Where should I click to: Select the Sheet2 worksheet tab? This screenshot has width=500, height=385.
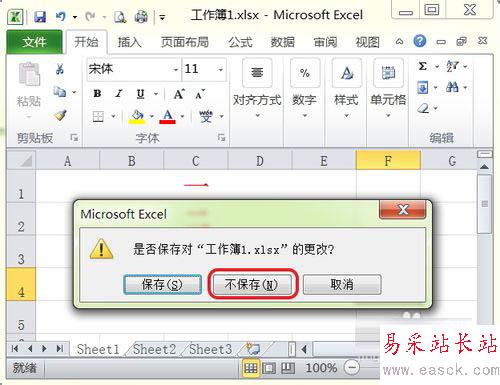tap(154, 349)
